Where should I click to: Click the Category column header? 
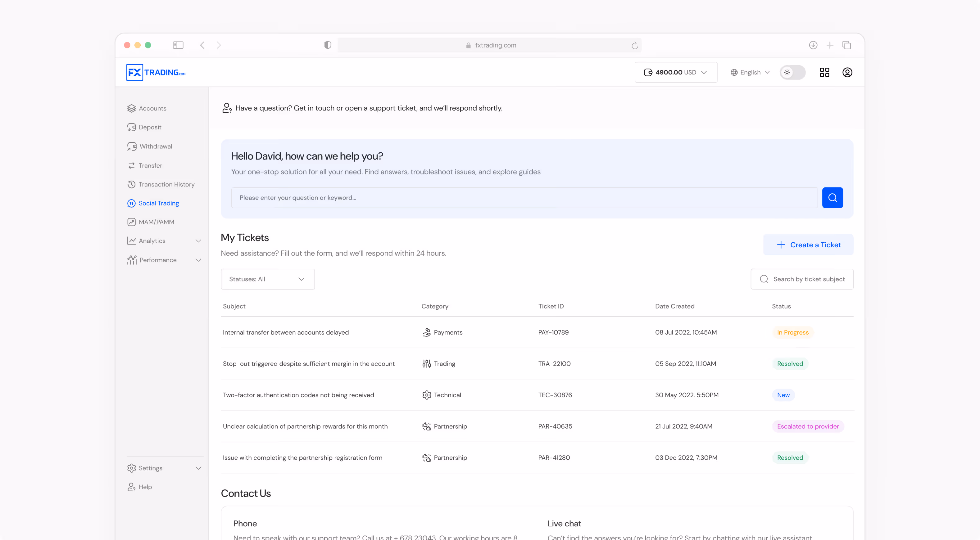[x=435, y=306]
